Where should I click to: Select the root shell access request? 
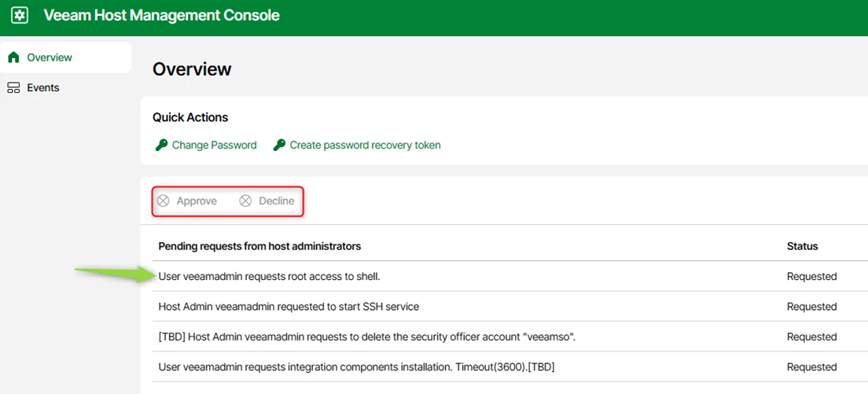[x=269, y=277]
